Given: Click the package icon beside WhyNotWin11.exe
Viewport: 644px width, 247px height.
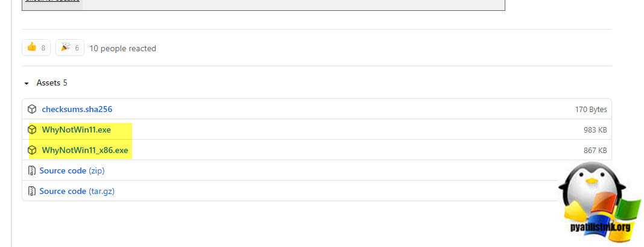Looking at the screenshot, I should (32, 130).
